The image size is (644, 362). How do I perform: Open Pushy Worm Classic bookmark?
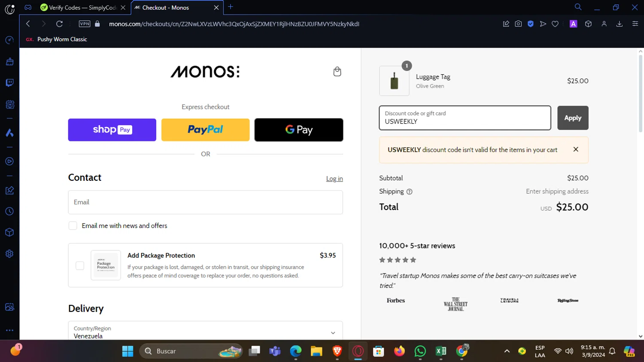pos(57,39)
